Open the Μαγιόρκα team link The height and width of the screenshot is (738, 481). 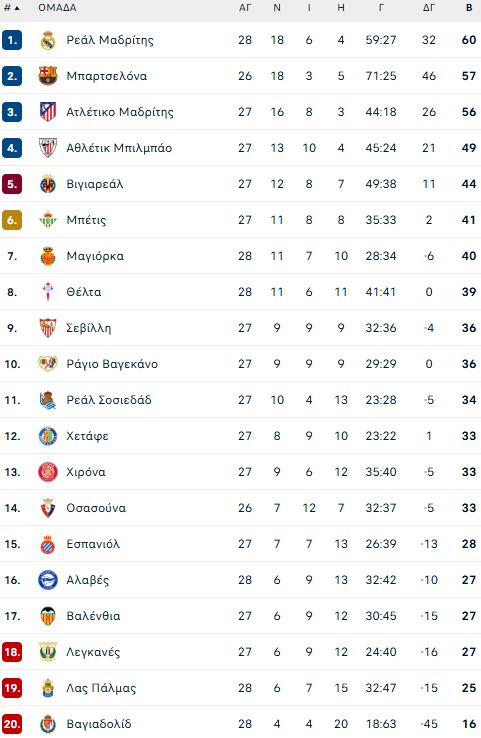[x=95, y=256]
